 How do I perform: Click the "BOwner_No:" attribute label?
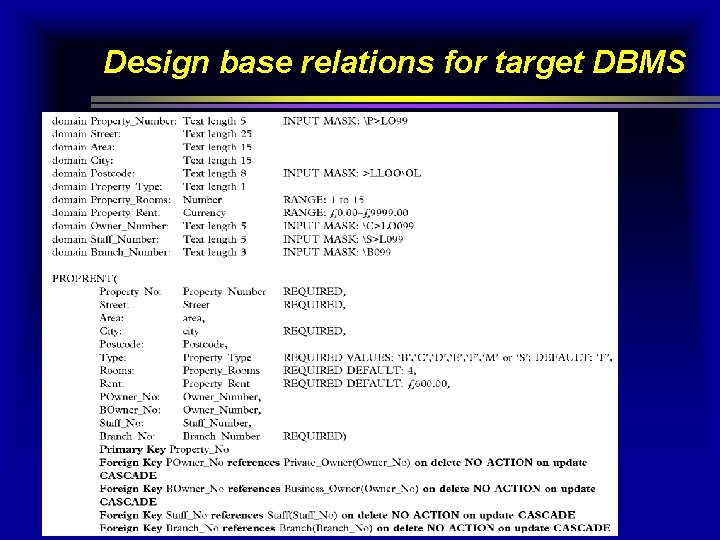pos(130,410)
